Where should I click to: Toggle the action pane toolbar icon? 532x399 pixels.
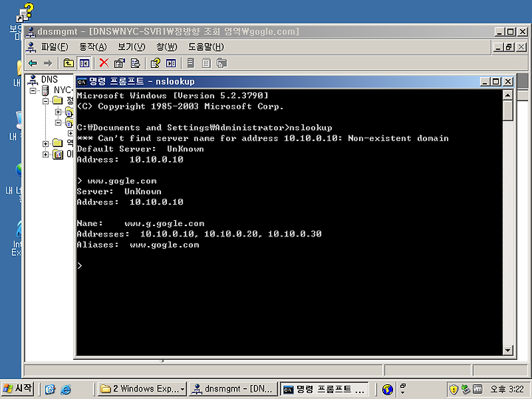click(171, 63)
